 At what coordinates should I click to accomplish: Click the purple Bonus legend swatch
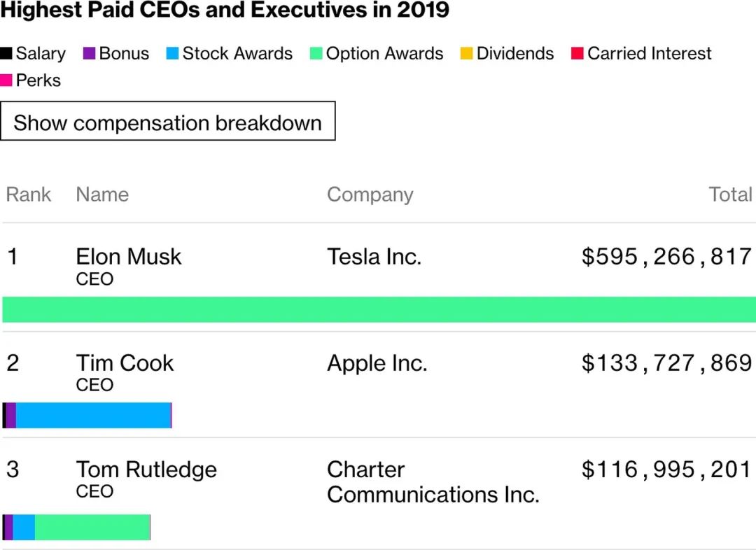89,54
